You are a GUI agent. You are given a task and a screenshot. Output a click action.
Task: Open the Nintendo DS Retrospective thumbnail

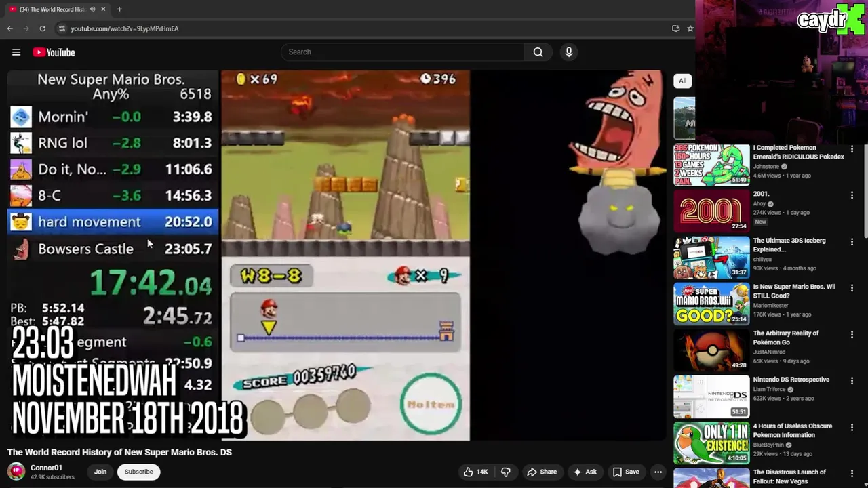(711, 396)
